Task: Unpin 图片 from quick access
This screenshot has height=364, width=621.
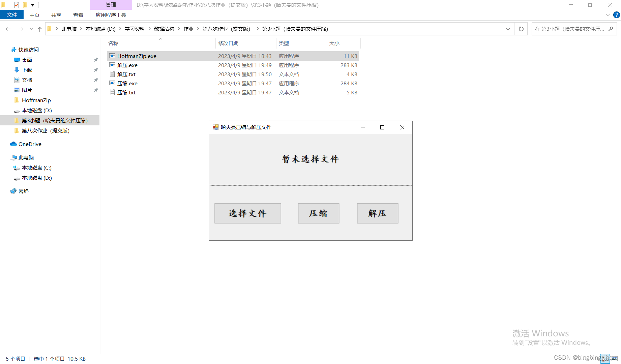Action: point(96,90)
